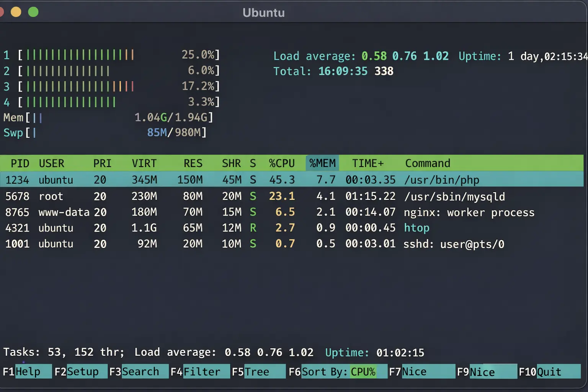Click Uptime 1 day in the header
This screenshot has height=392, width=588.
point(523,57)
